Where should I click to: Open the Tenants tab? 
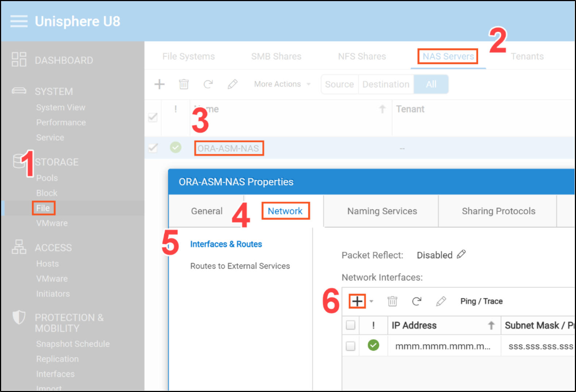coord(527,57)
